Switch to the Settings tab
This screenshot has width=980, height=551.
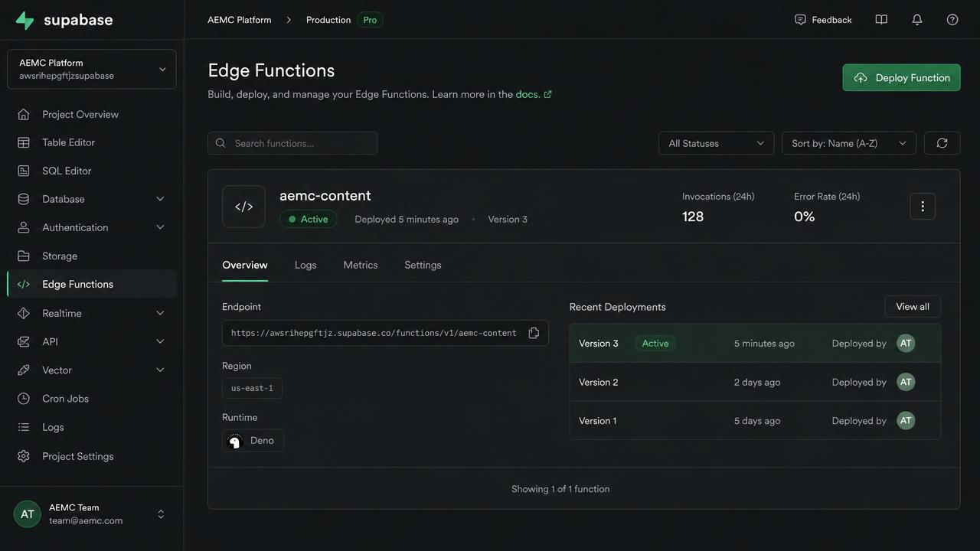click(423, 265)
